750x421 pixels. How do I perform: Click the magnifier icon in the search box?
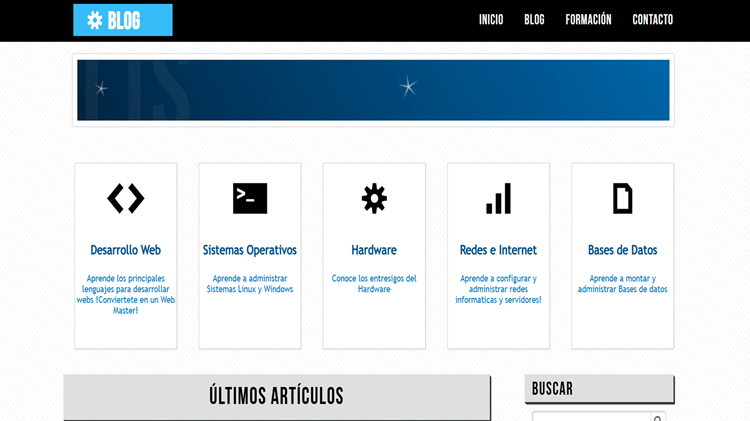pyautogui.click(x=657, y=417)
